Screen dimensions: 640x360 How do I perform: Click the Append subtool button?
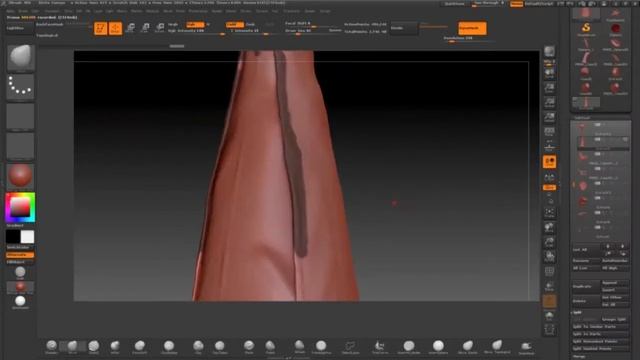(615, 282)
